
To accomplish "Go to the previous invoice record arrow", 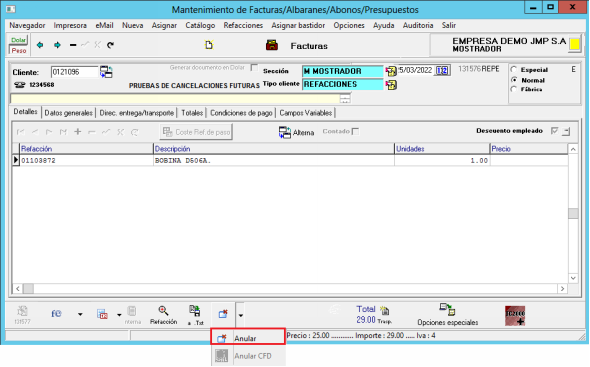I will (40, 45).
